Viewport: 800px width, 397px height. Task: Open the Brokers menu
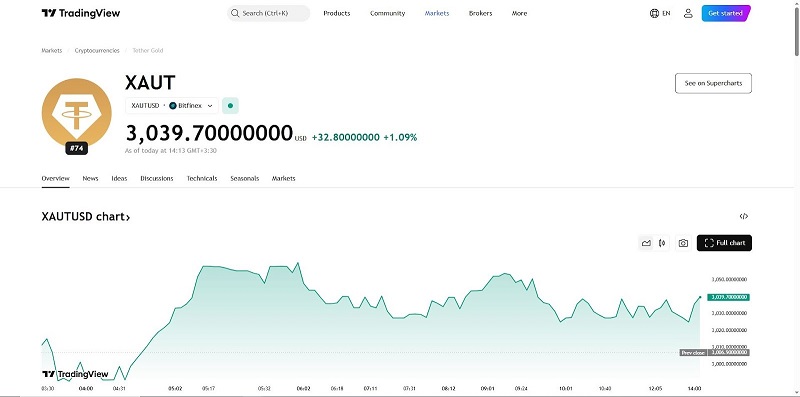tap(481, 13)
